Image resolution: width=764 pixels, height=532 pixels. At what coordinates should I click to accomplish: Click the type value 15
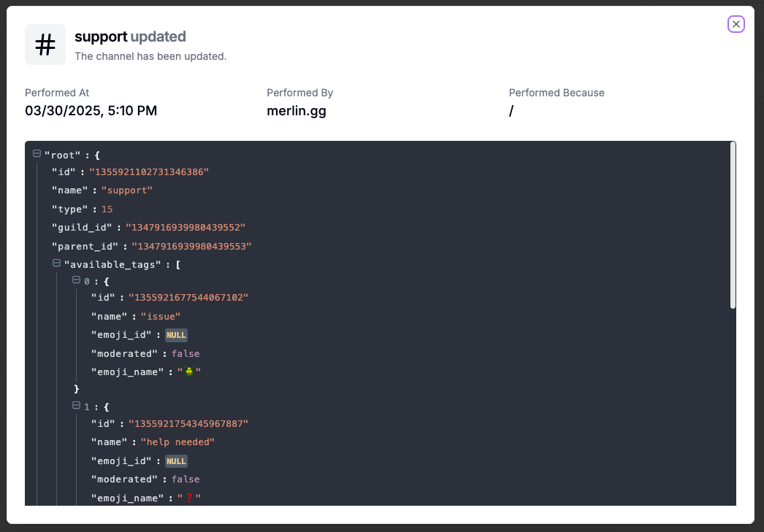point(107,209)
